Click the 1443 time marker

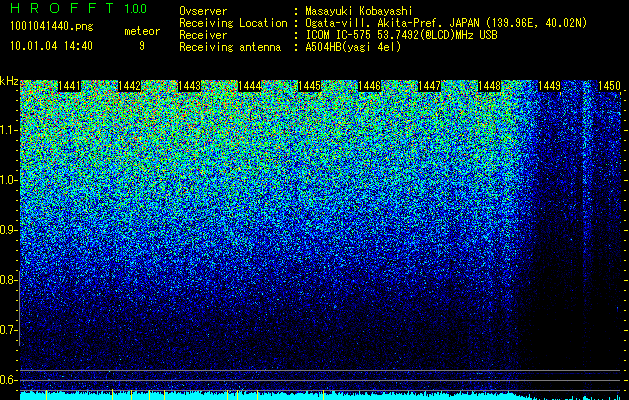tap(189, 86)
